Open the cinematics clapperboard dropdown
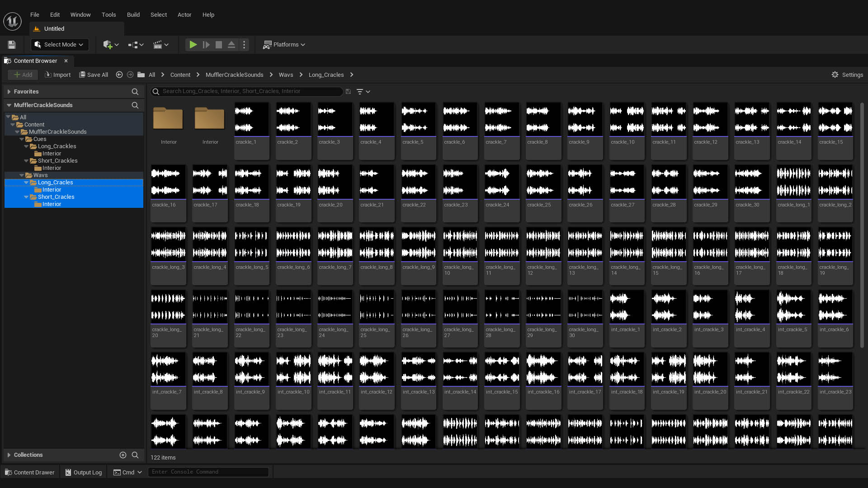868x488 pixels. click(x=160, y=45)
